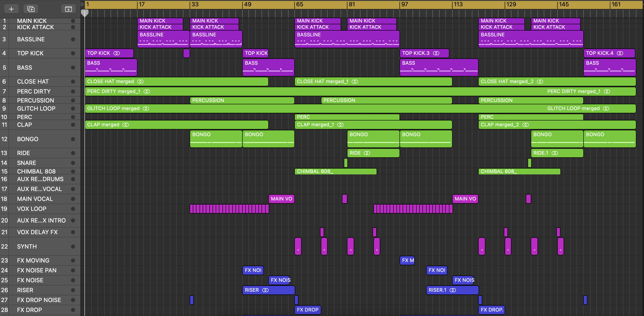This screenshot has width=644, height=316.
Task: Toggle the SYNTH track dot button
Action: (x=73, y=247)
